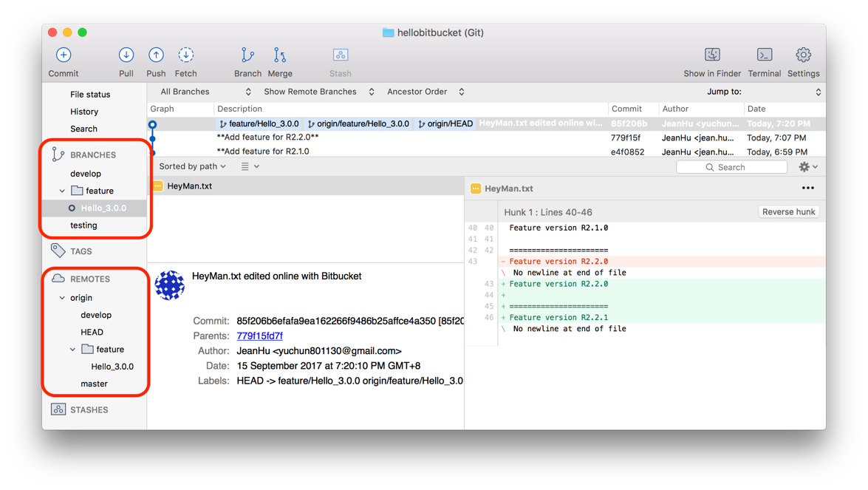The height and width of the screenshot is (490, 868).
Task: Click the removed line Feature version R2.2.0
Action: click(x=558, y=262)
